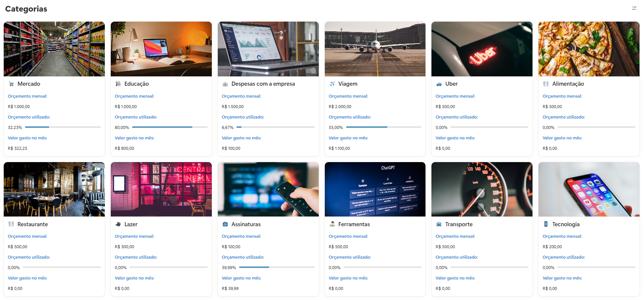Click the TV icon beside Assinaturas
The width and height of the screenshot is (644, 300).
click(225, 224)
